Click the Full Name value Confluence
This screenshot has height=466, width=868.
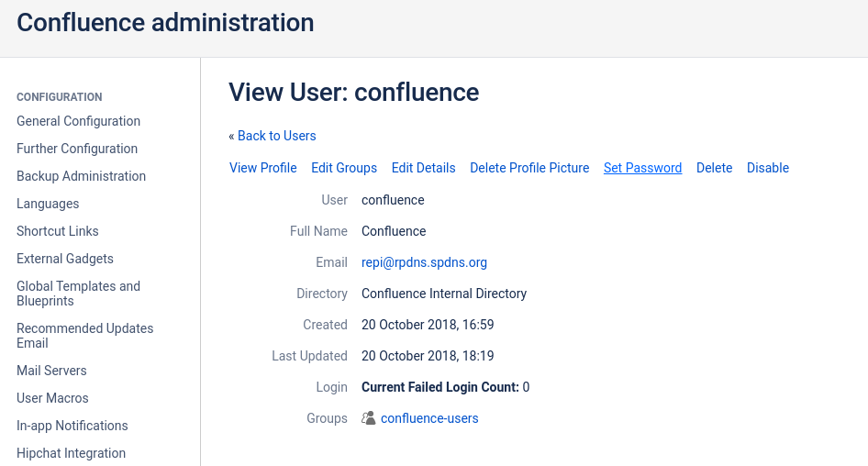(394, 231)
